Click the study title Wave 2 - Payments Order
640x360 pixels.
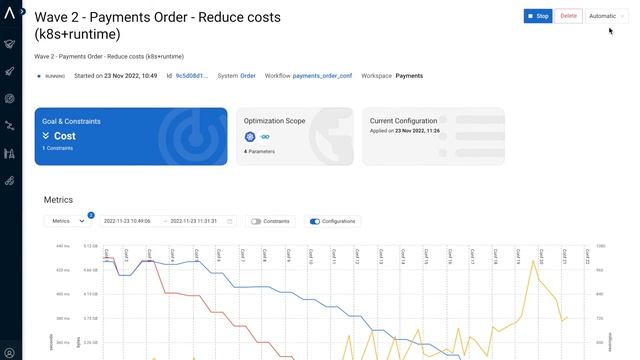point(158,25)
